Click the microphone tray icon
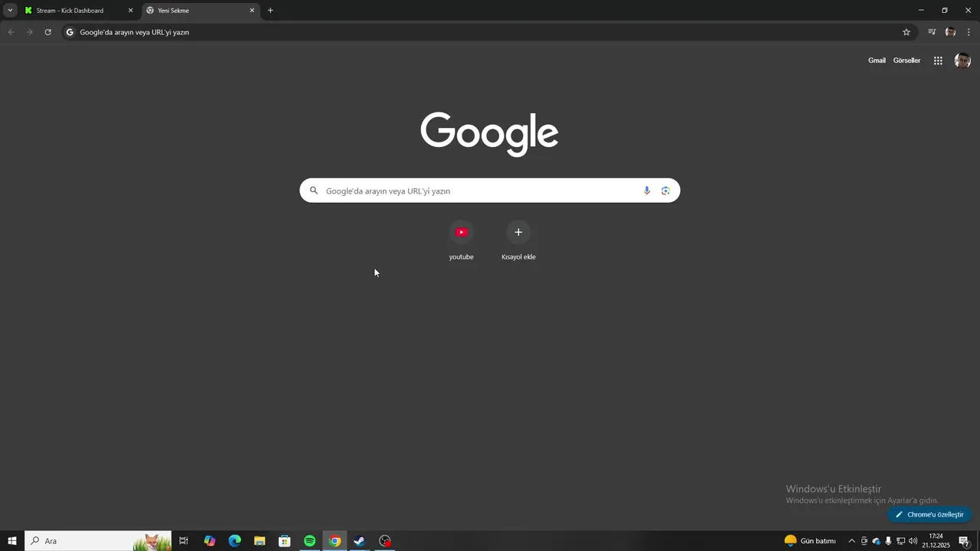The image size is (980, 551). tap(888, 541)
